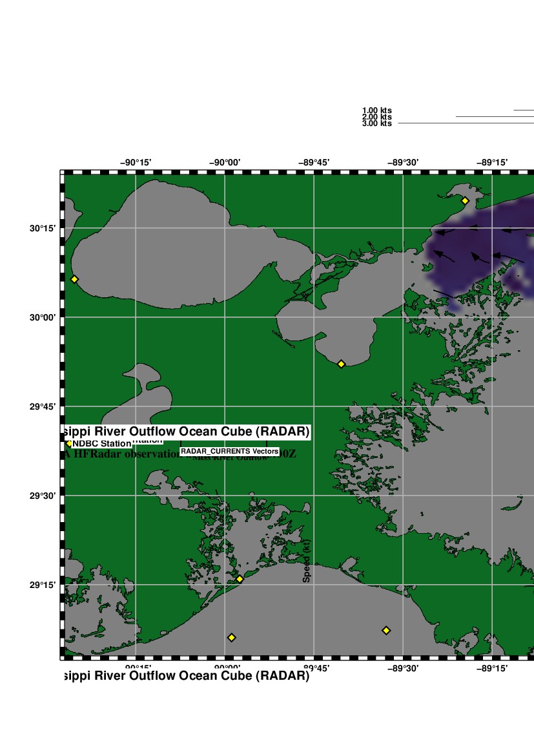Click the white-boxed Ocean Cube (RADAR) title
Image resolution: width=534 pixels, height=756 pixels.
coord(187,431)
